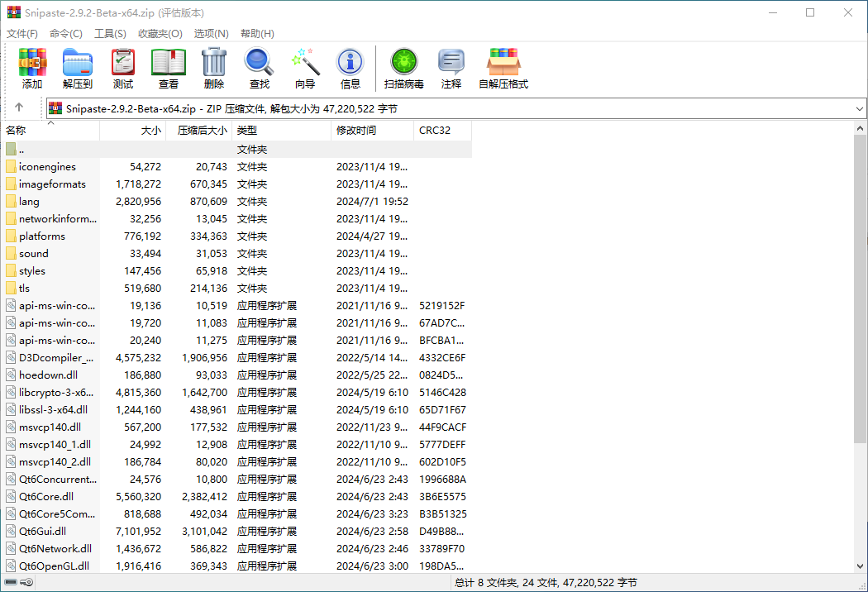This screenshot has width=868, height=592.
Task: Open the 查找 magnifier icon
Action: click(259, 61)
